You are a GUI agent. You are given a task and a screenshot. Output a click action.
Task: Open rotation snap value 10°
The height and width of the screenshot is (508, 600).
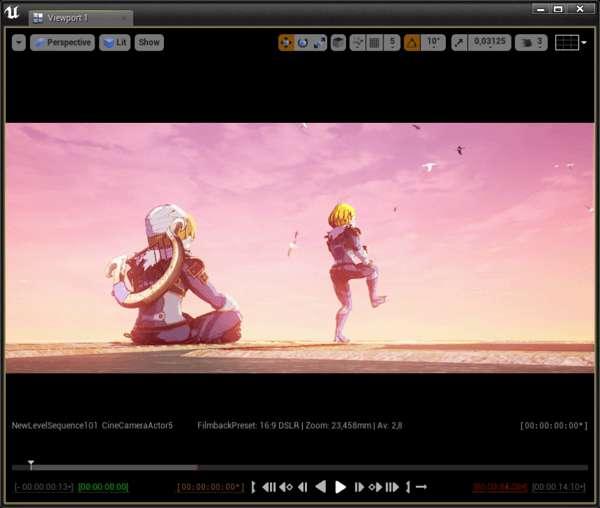pos(433,42)
